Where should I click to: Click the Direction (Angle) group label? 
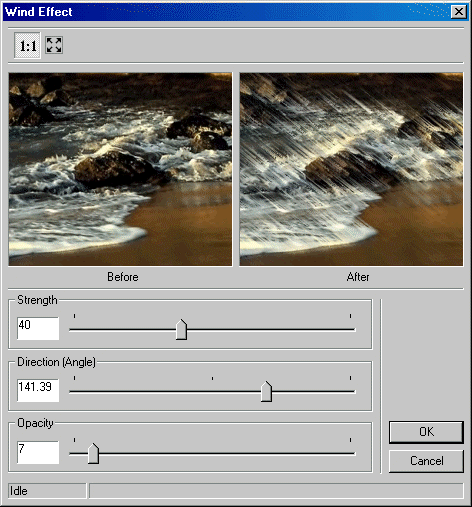click(56, 362)
